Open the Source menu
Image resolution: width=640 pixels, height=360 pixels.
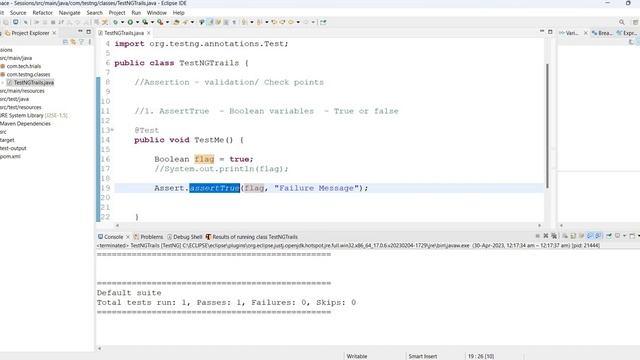click(18, 13)
